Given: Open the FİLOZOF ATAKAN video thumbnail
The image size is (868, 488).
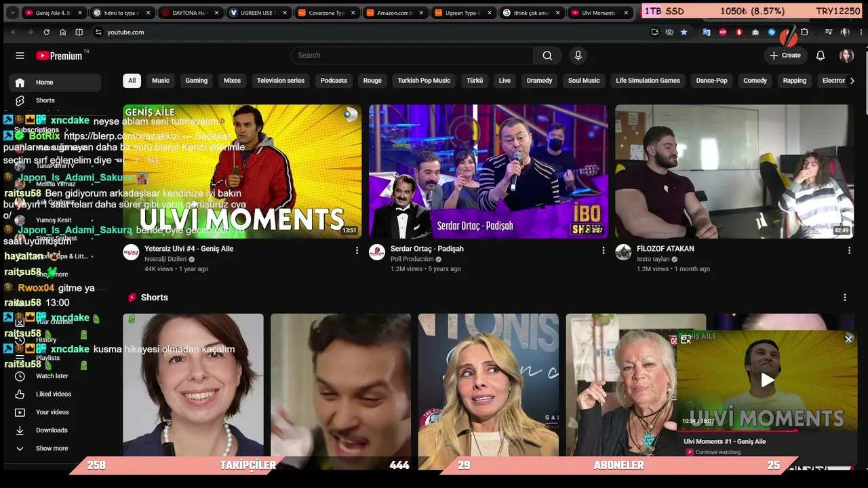Looking at the screenshot, I should 734,171.
